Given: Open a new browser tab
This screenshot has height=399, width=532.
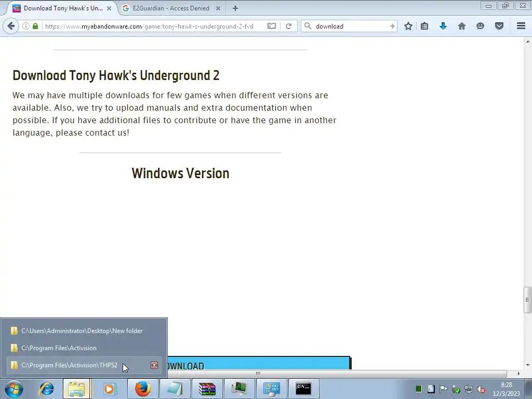Looking at the screenshot, I should (x=235, y=8).
